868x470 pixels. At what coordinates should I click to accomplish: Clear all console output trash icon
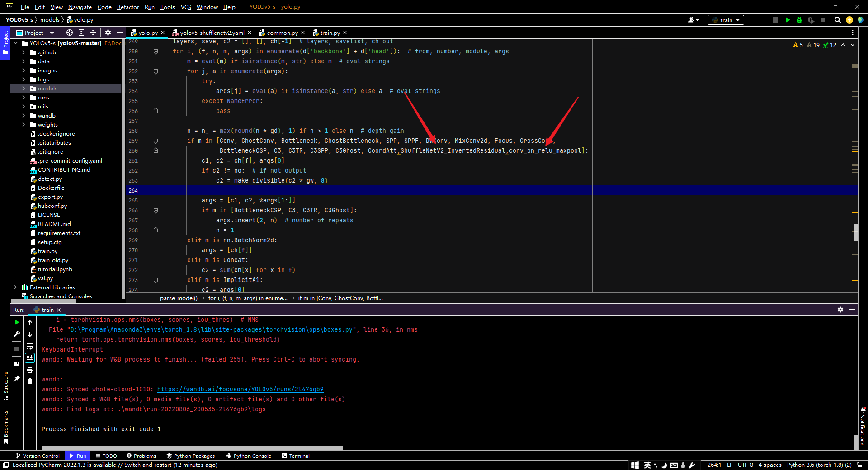tap(30, 381)
